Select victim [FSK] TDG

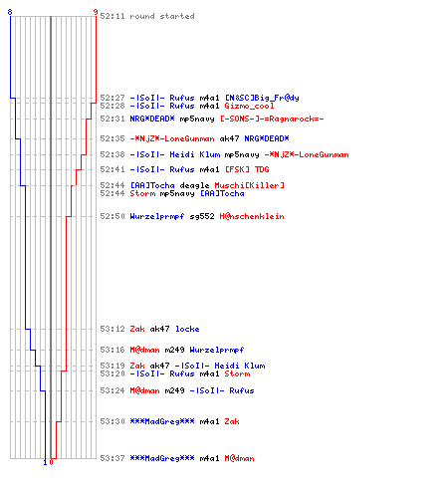pos(247,169)
